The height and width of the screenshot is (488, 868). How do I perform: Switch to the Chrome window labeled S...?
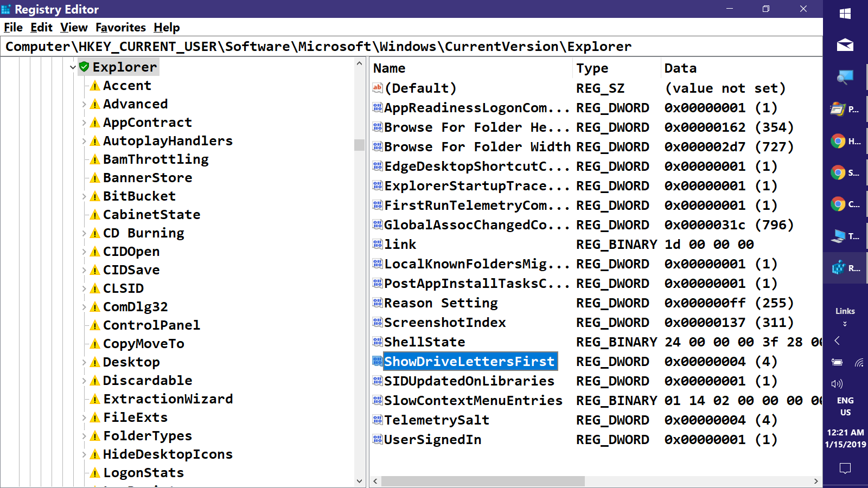[845, 173]
